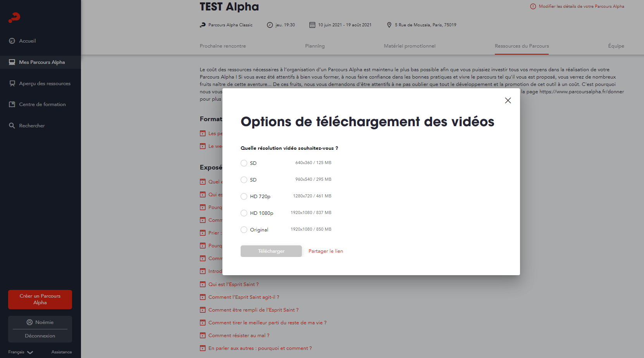Click video icon beside the Introd… resource
644x358 pixels.
coord(203,271)
